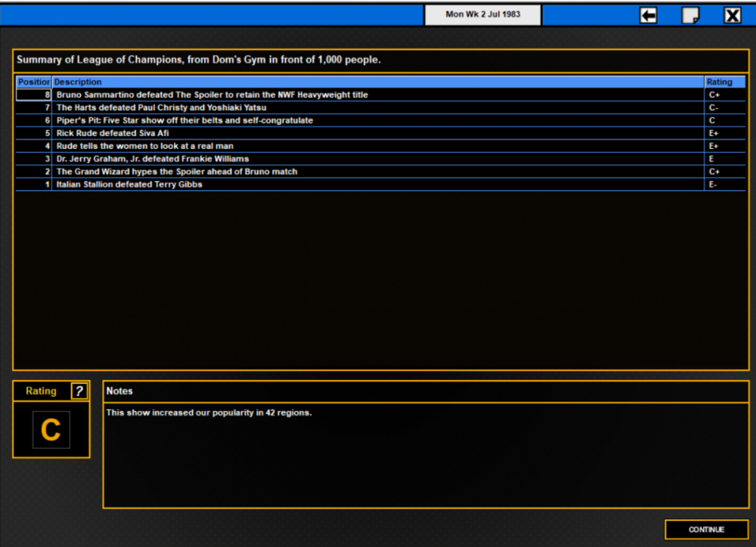Viewport: 756px width, 547px height.
Task: Select The Grand Wizard hype segment row
Action: [380, 172]
